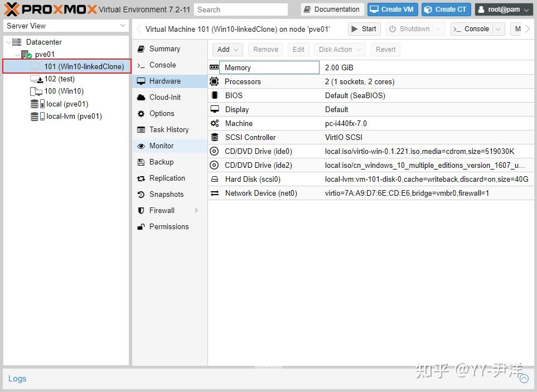Screen dimensions: 537x392
Task: Open the Snapshots tab
Action: [x=170, y=195]
